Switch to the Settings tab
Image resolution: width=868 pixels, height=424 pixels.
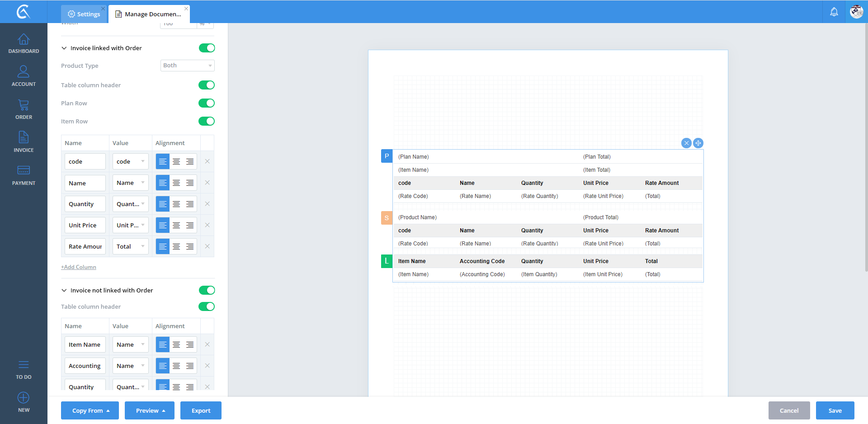[x=84, y=14]
